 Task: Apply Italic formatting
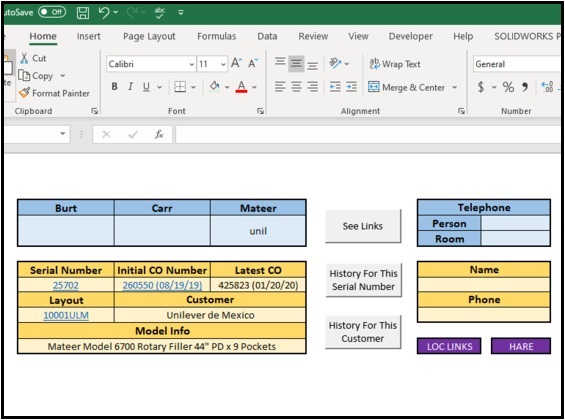(x=130, y=86)
